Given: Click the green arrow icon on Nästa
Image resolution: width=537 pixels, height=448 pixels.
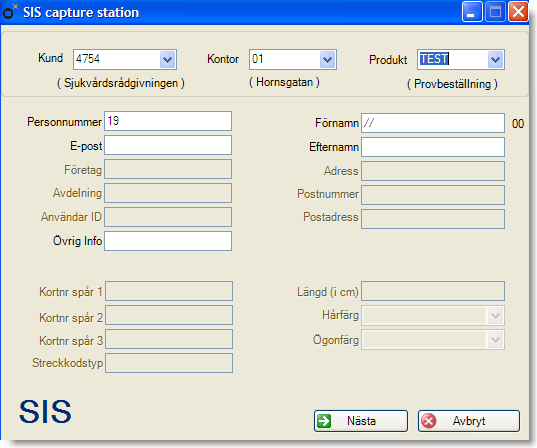Looking at the screenshot, I should coord(324,421).
